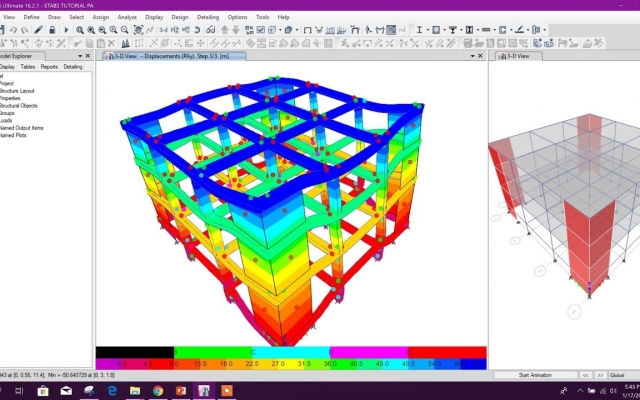Image resolution: width=640 pixels, height=400 pixels.
Task: Click the Rotate 3D View icon
Action: coord(197,30)
